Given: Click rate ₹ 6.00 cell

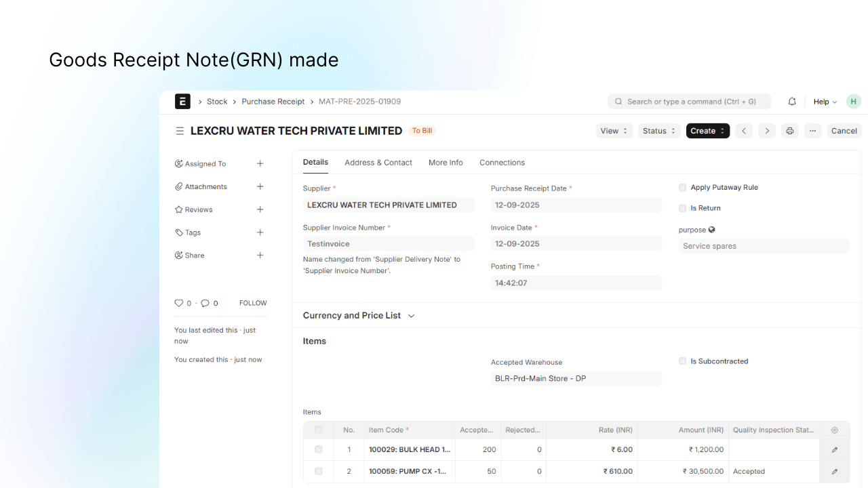Looking at the screenshot, I should click(592, 449).
